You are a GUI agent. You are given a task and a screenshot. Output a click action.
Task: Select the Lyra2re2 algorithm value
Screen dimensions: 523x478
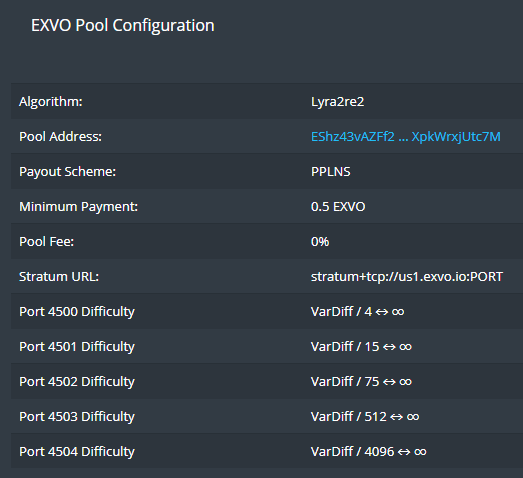pyautogui.click(x=338, y=102)
